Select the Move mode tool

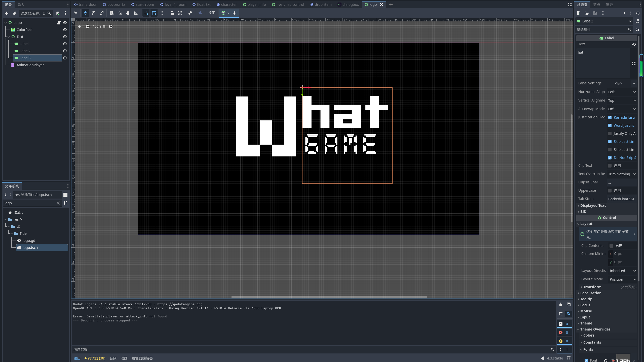[86, 13]
